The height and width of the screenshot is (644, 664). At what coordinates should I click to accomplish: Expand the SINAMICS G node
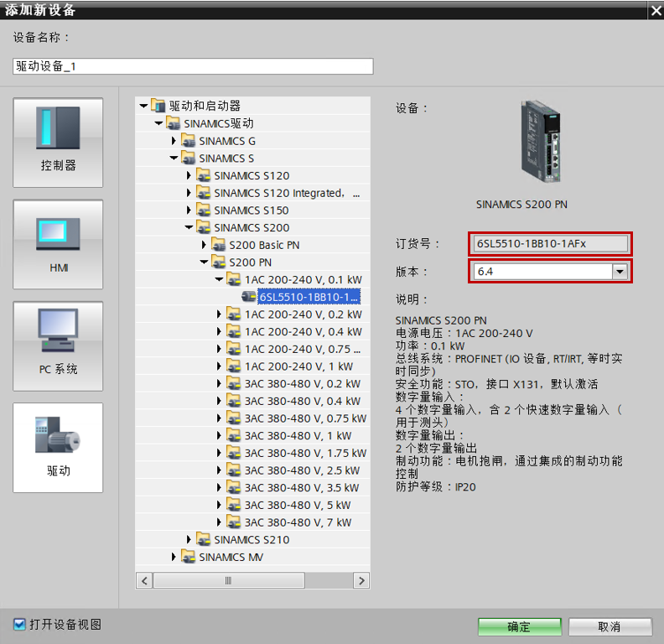coord(174,141)
